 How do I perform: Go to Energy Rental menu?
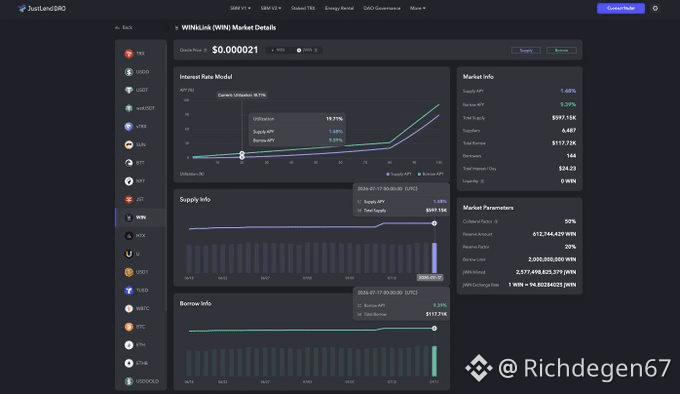coord(339,8)
